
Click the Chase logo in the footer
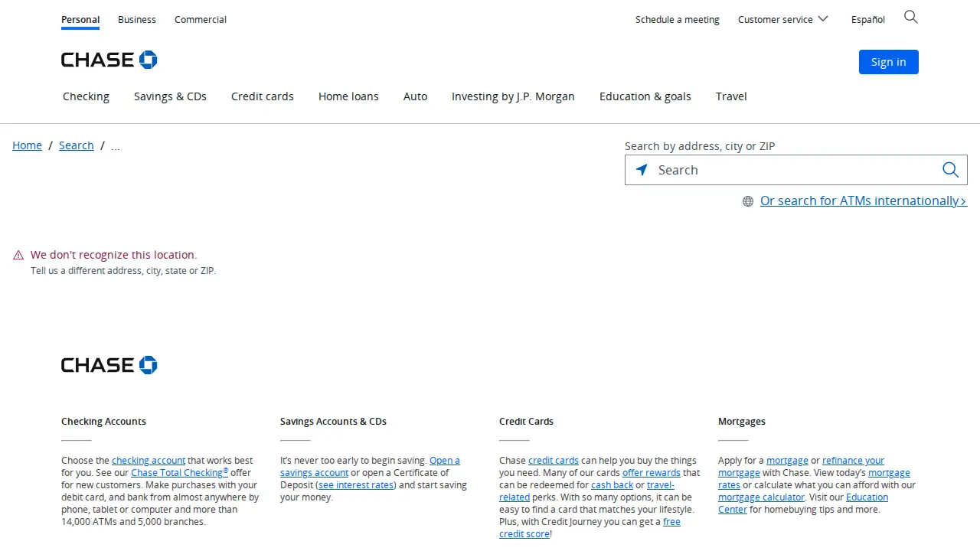tap(109, 365)
